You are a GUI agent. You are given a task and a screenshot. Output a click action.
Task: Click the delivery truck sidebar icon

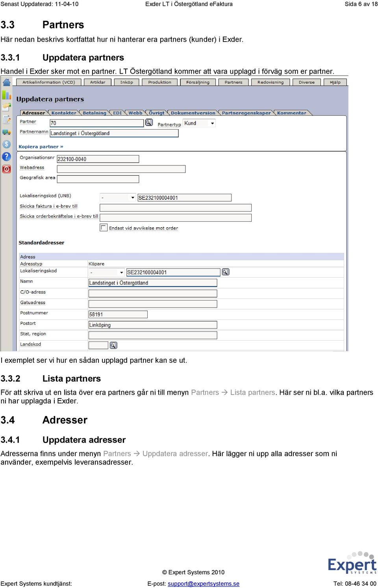[x=7, y=132]
